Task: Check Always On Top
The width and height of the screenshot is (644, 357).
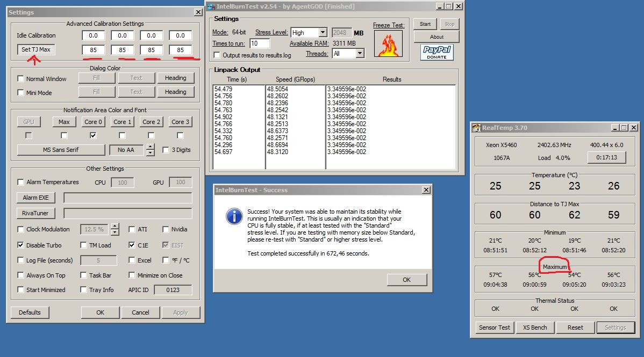Action: (x=20, y=275)
